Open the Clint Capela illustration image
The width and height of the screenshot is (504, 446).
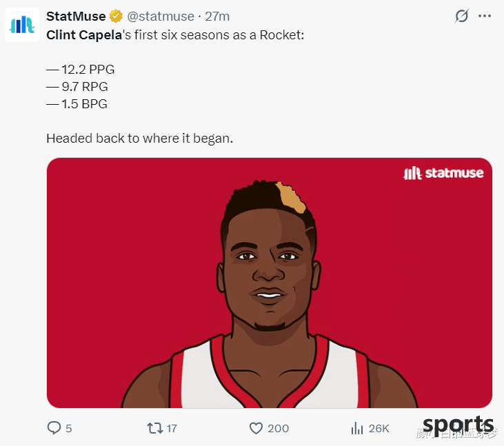(270, 283)
